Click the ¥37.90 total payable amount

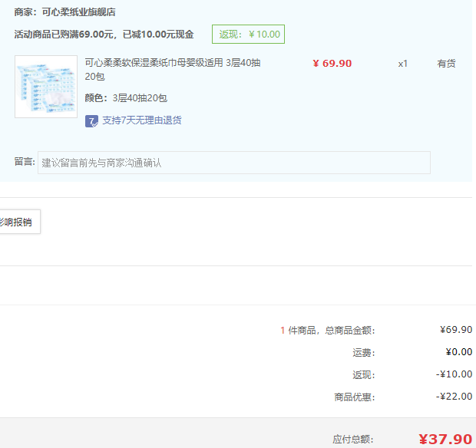coord(445,439)
